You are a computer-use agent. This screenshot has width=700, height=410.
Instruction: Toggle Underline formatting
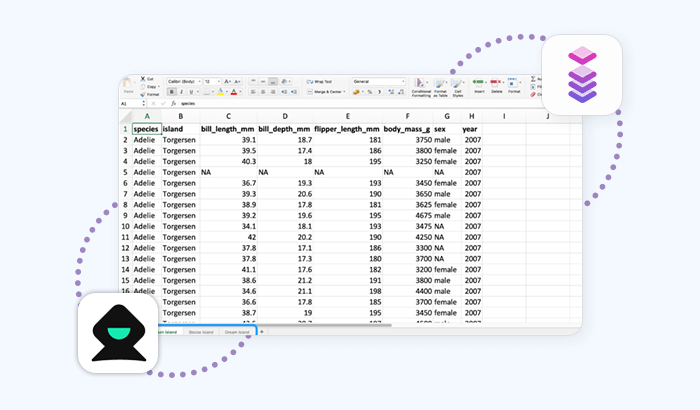pos(191,92)
